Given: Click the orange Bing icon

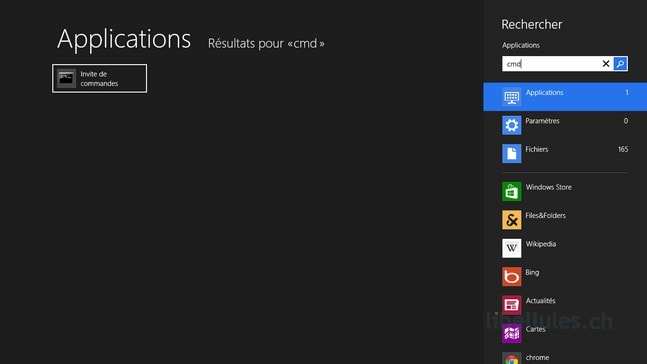Looking at the screenshot, I should (x=512, y=277).
